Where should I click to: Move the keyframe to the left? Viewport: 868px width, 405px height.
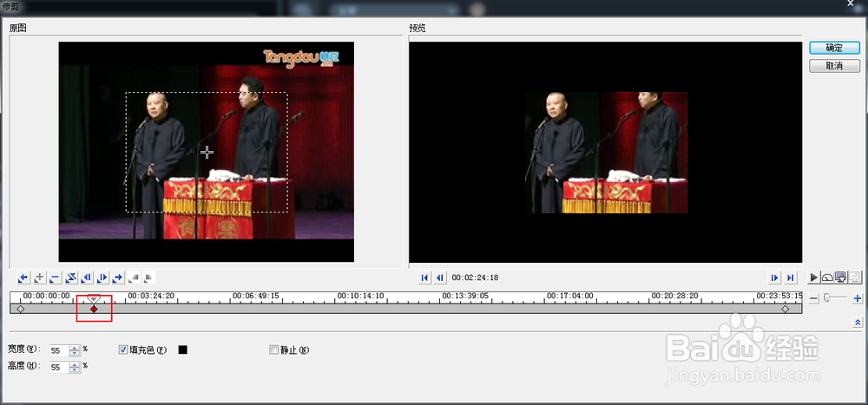coord(86,278)
